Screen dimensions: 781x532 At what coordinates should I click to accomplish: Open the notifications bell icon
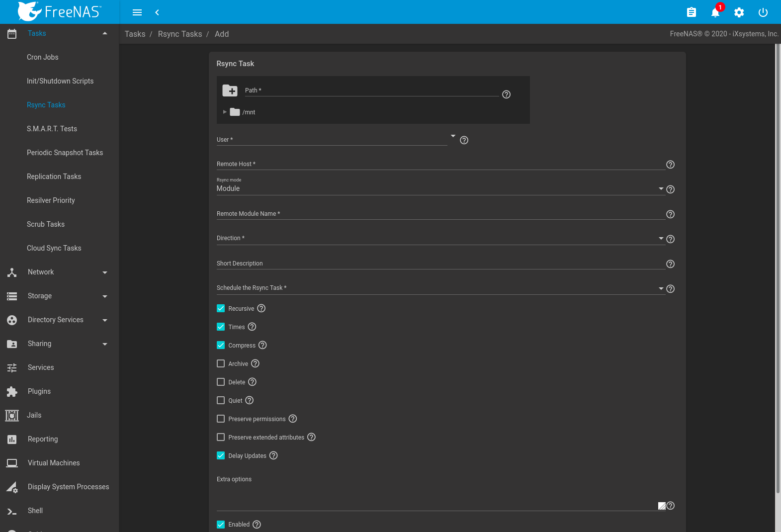(715, 12)
